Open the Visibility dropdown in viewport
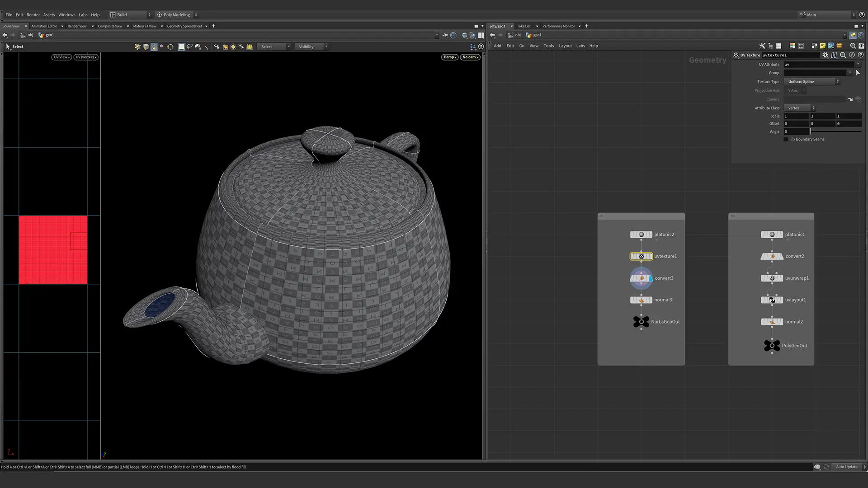Screen dimensions: 868x488 coord(312,47)
